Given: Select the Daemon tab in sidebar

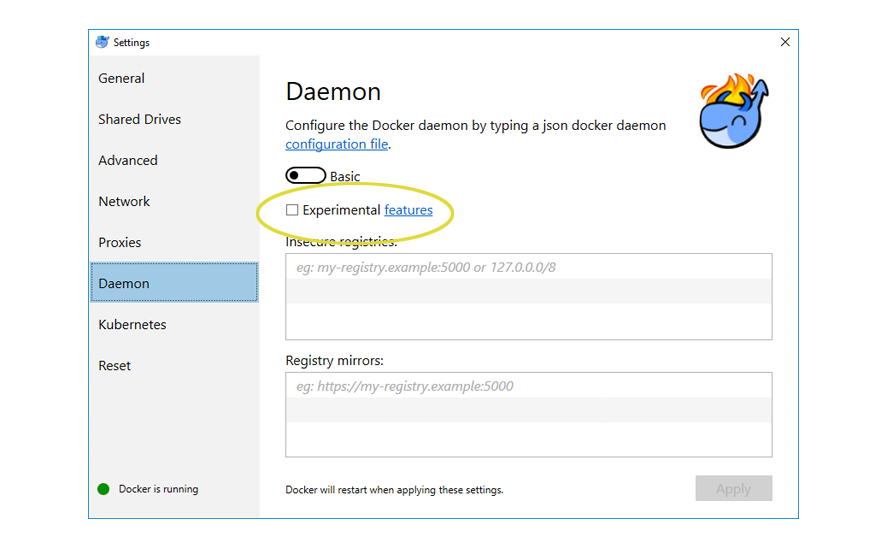Looking at the screenshot, I should (174, 282).
